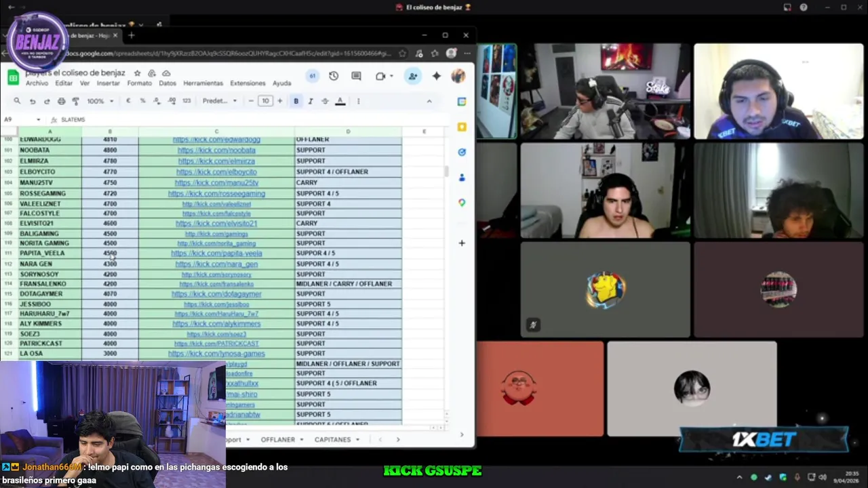Increase decimal places
The height and width of the screenshot is (488, 868).
point(172,101)
